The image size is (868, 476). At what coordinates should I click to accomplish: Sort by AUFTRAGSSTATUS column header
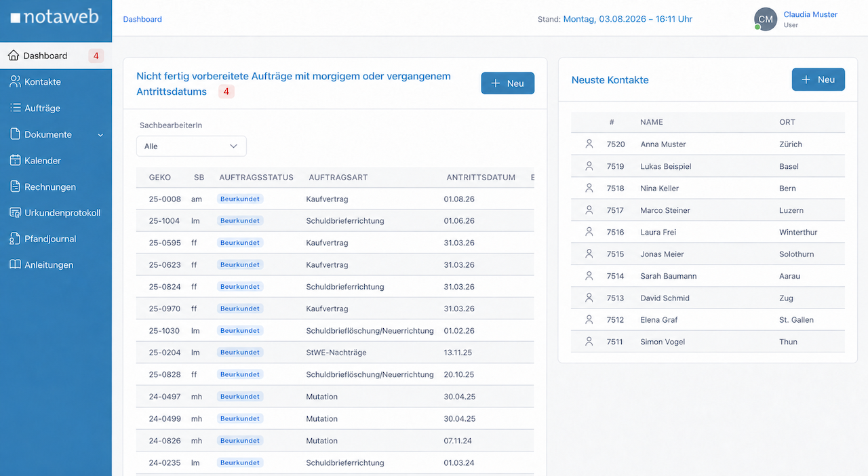[256, 178]
